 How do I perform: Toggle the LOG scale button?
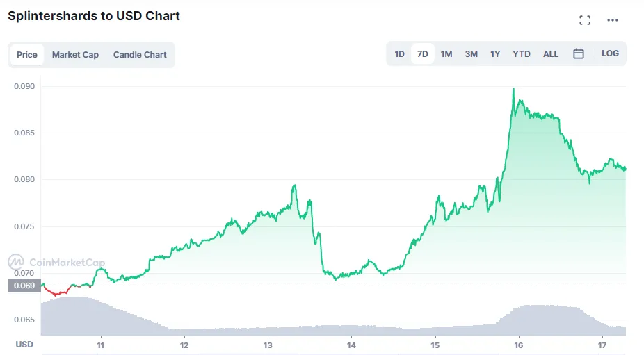coord(610,53)
